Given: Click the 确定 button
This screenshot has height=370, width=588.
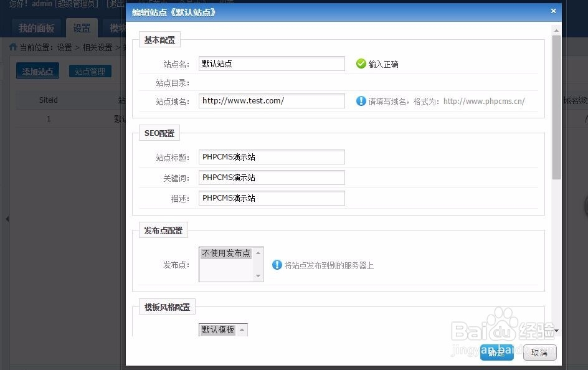Looking at the screenshot, I should point(497,353).
